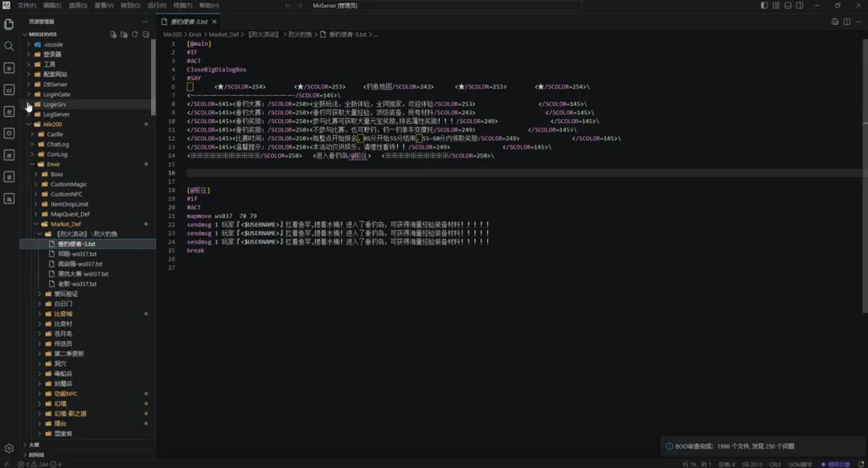868x468 pixels.
Task: Open the 查看(V) menu
Action: tap(104, 6)
